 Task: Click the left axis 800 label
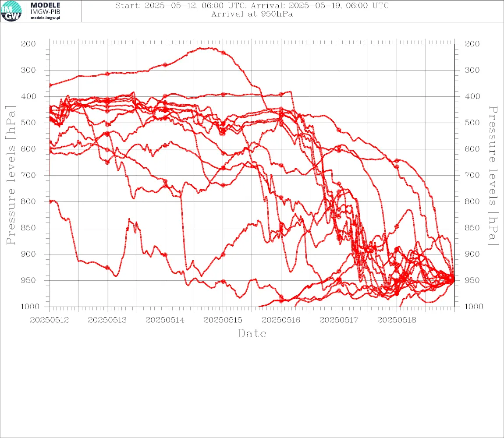pyautogui.click(x=28, y=201)
